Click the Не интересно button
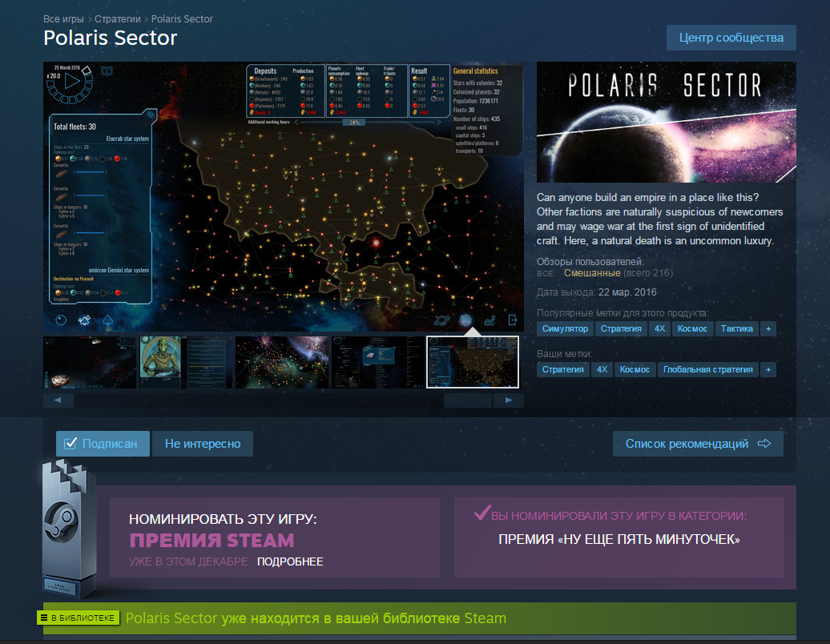The width and height of the screenshot is (830, 644). click(203, 444)
